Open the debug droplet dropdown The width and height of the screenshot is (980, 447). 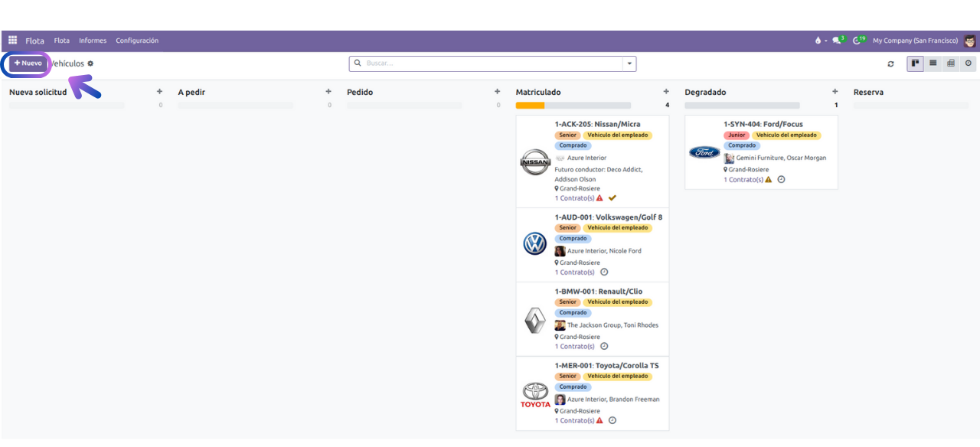click(819, 41)
